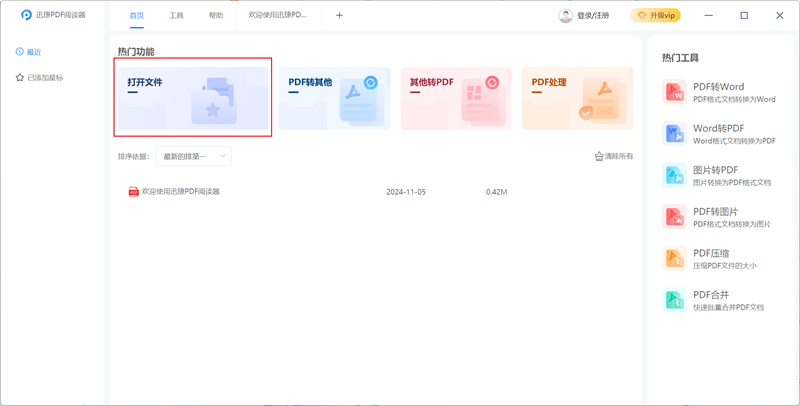Click PDF压缩 tool title
Screen dimensions: 800x406
(x=711, y=253)
